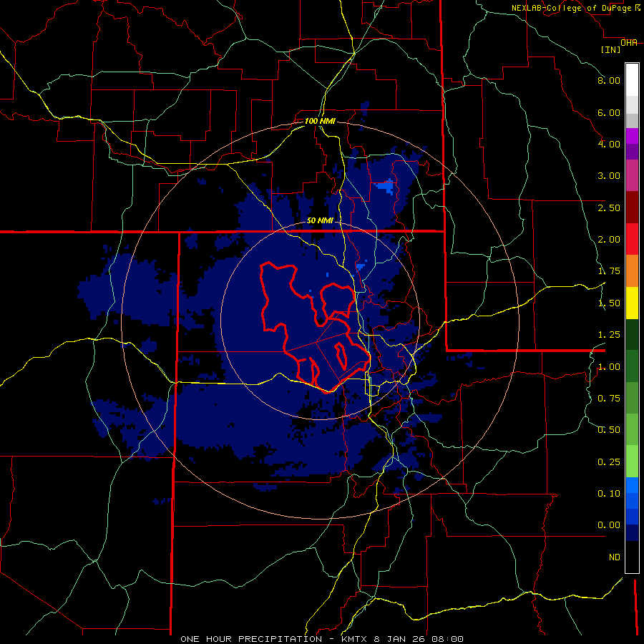Select the 2.50 scale label
The width and height of the screenshot is (644, 644).
tap(609, 208)
